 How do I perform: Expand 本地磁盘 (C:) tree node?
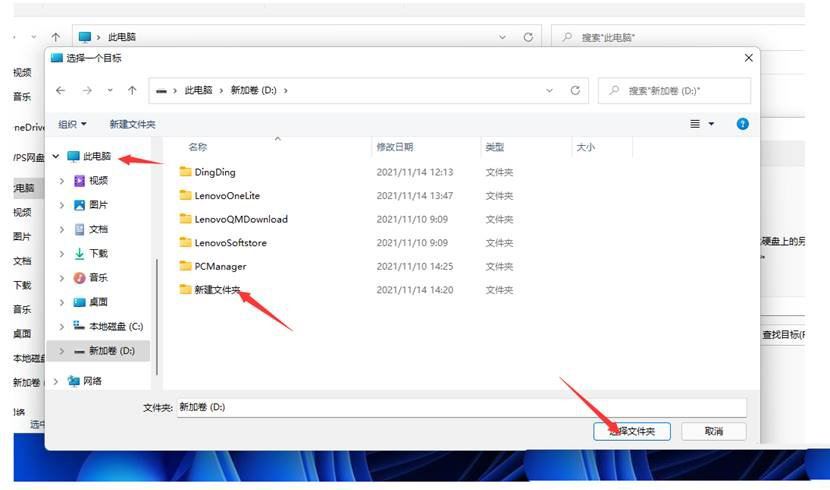(61, 326)
